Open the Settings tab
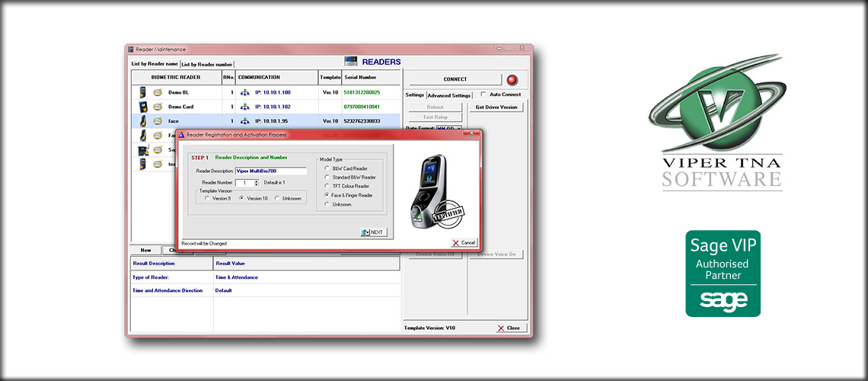Screen dimensions: 868x381 415,94
